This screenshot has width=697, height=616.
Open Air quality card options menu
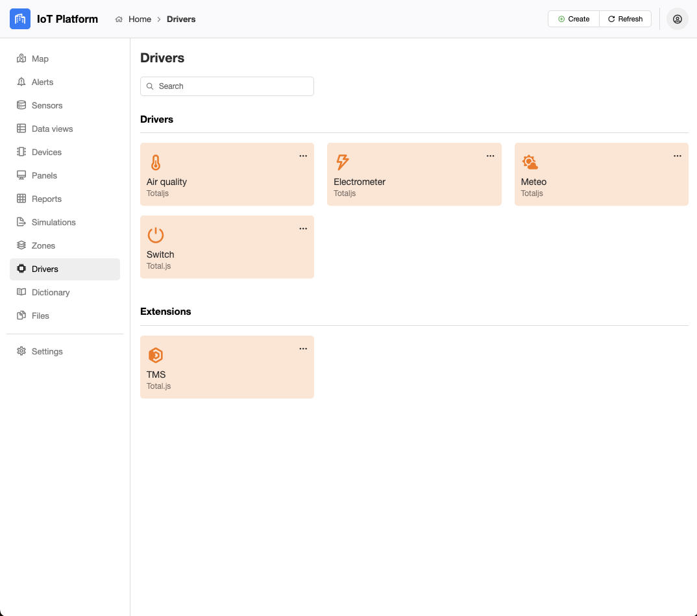[303, 156]
